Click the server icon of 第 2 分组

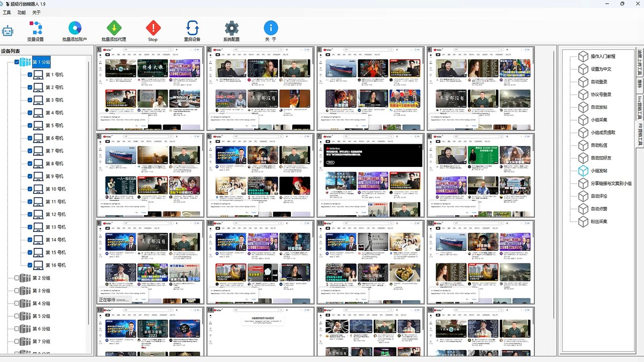25,278
